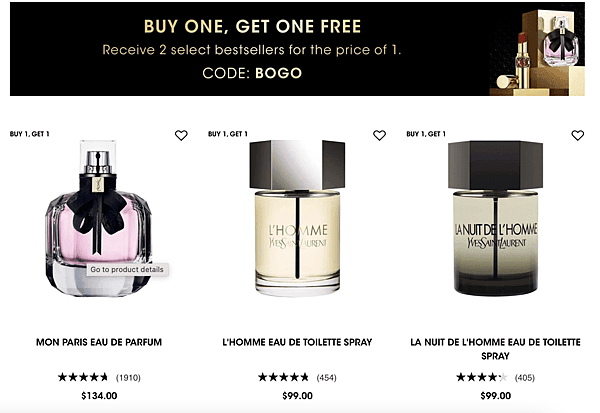Open the L'Homme bottle product image
This screenshot has height=413, width=600.
click(x=297, y=218)
